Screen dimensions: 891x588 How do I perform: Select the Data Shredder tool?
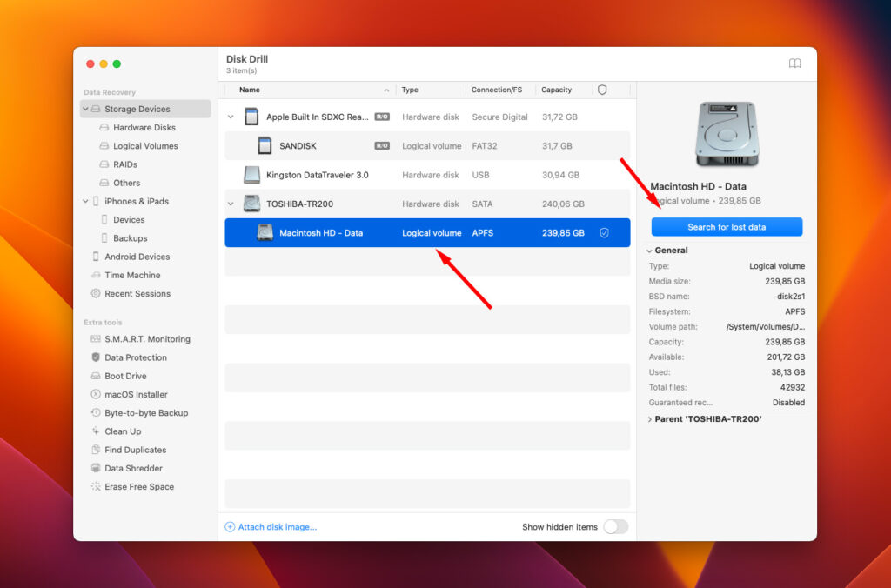pyautogui.click(x=133, y=468)
